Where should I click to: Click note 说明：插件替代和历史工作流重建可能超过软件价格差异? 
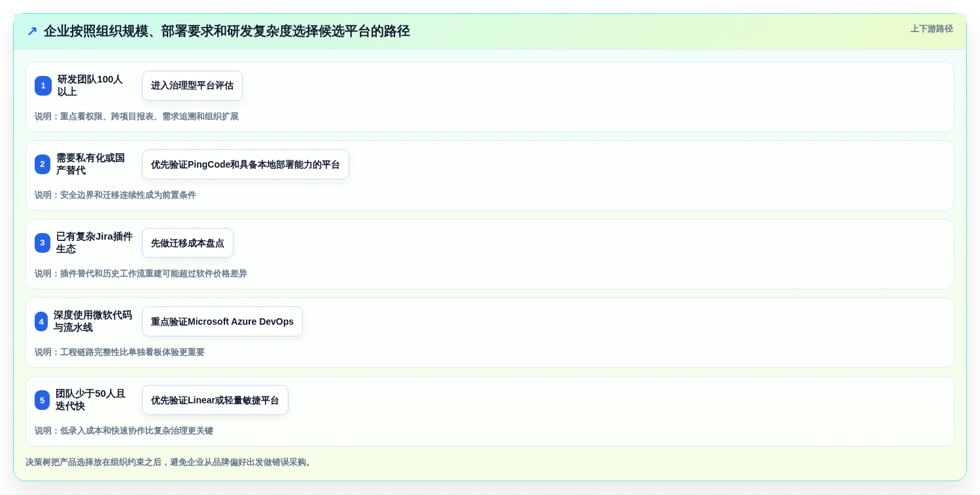tap(141, 274)
